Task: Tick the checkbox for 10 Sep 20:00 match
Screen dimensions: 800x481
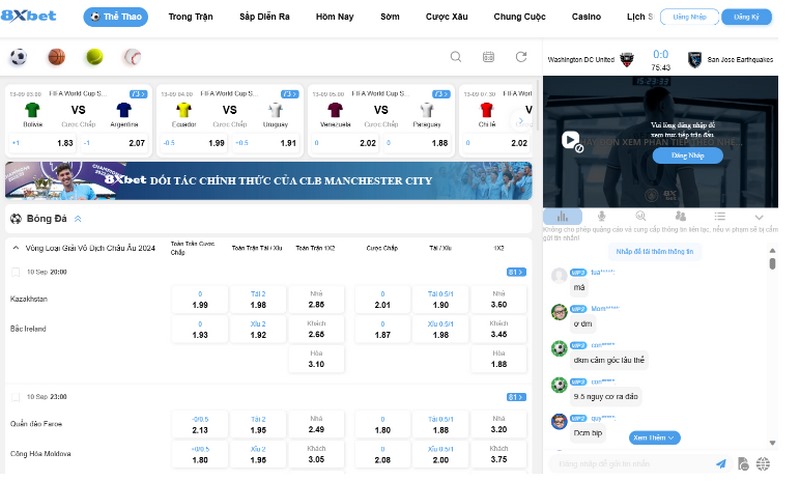Action: pyautogui.click(x=15, y=272)
